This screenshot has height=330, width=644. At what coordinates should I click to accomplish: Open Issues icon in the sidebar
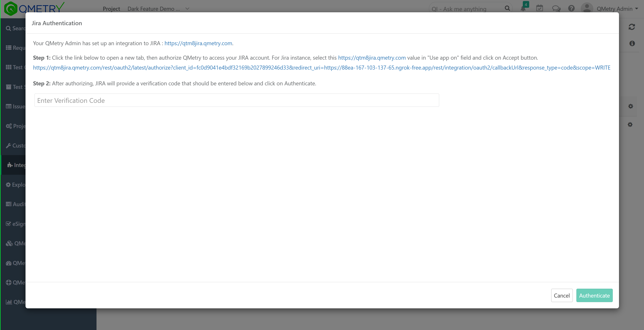coord(9,106)
